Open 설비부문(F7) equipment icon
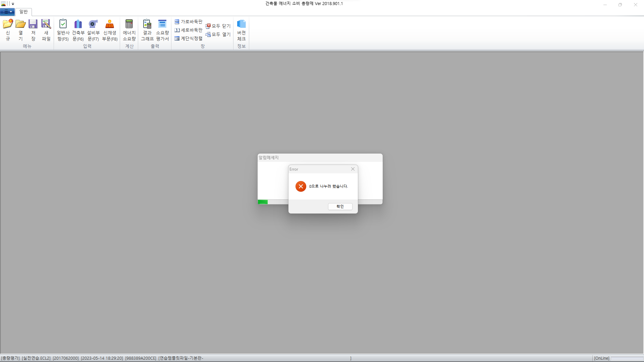 93,24
